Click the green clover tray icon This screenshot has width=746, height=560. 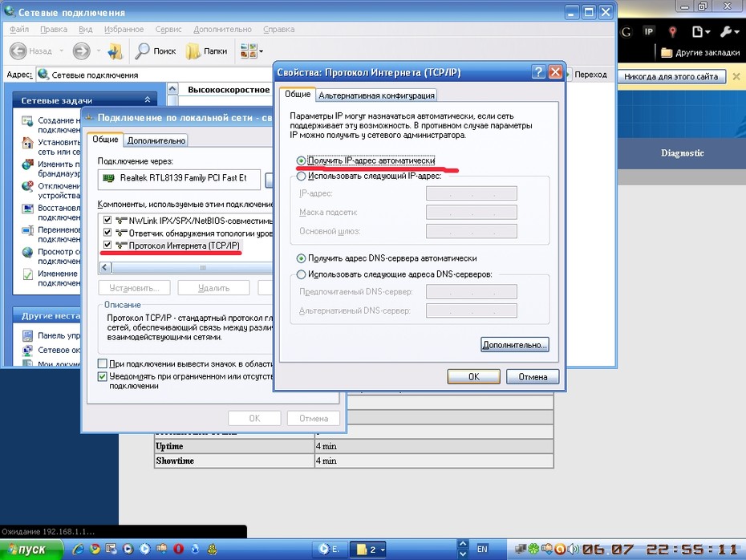click(x=533, y=549)
